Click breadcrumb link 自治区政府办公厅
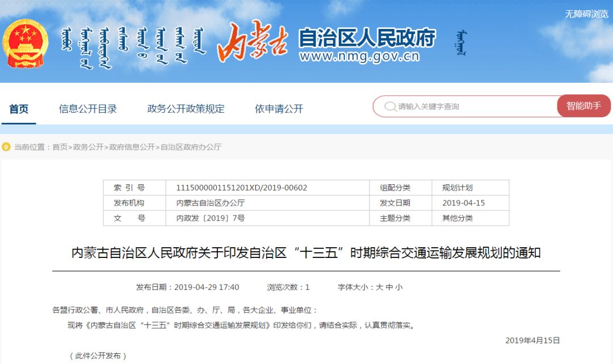Image resolution: width=613 pixels, height=364 pixels. (x=191, y=147)
